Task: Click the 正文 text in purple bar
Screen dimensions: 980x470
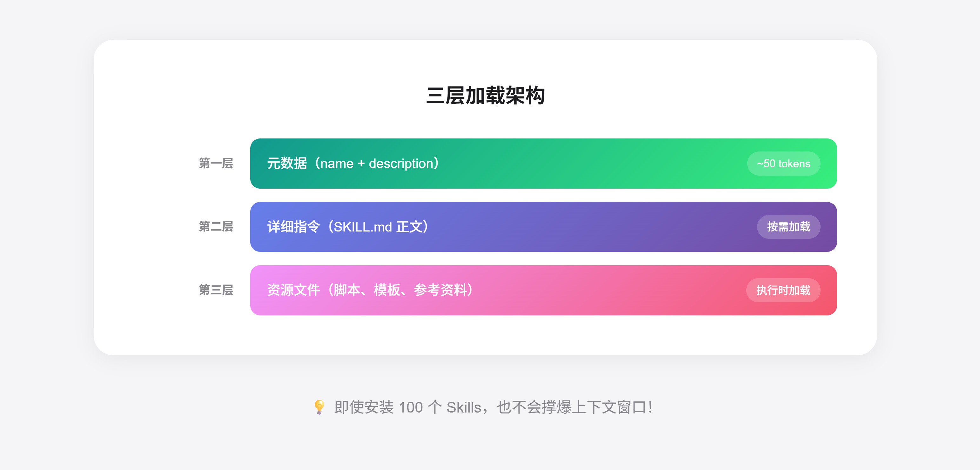Action: [409, 227]
